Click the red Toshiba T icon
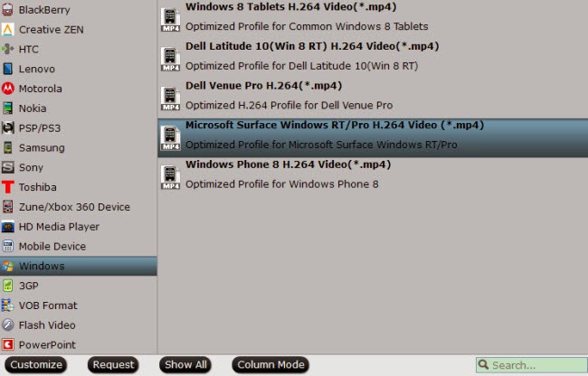This screenshot has height=376, width=588. [7, 187]
